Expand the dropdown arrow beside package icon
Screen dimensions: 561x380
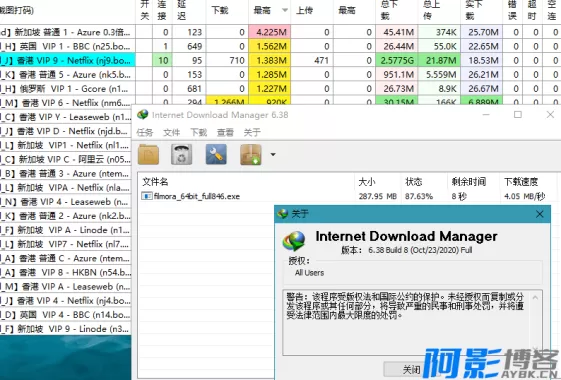273,155
